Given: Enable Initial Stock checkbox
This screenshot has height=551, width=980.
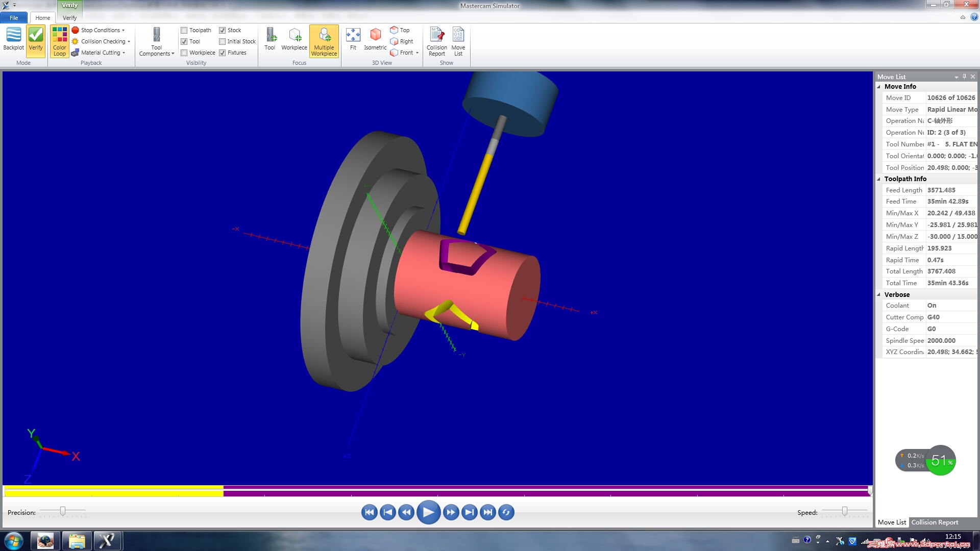Looking at the screenshot, I should (223, 41).
